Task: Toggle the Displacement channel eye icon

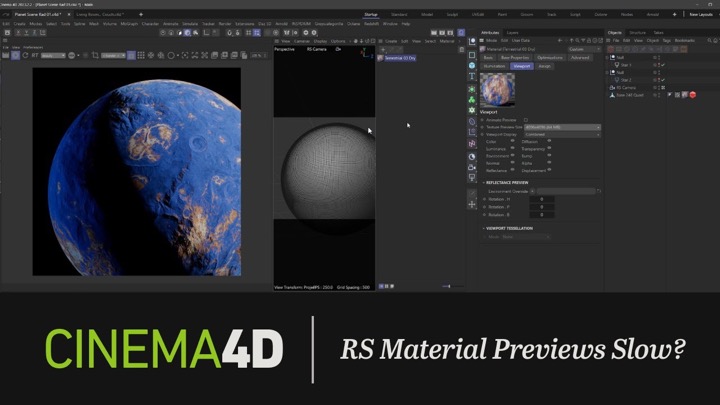Action: click(549, 170)
